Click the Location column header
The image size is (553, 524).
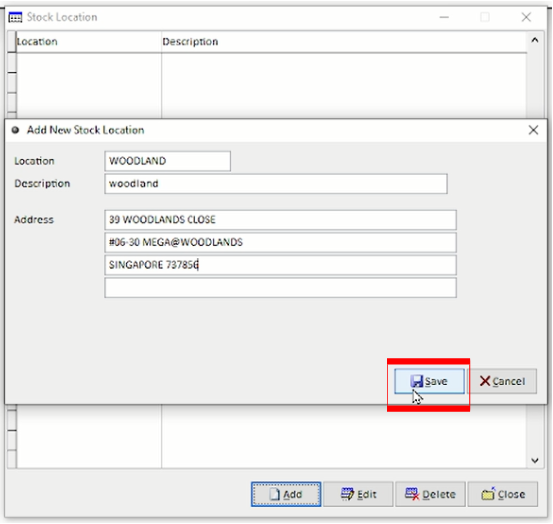click(89, 42)
